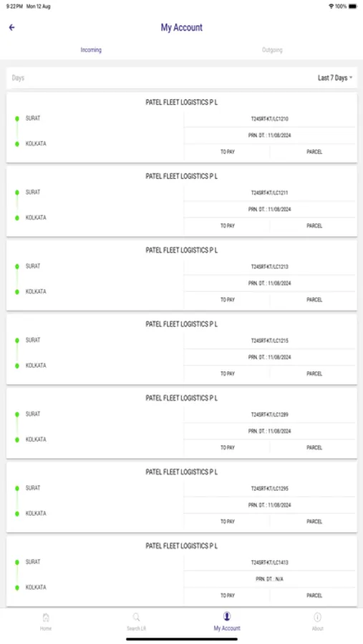Click the My Account page title
363x644 pixels.
182,27
